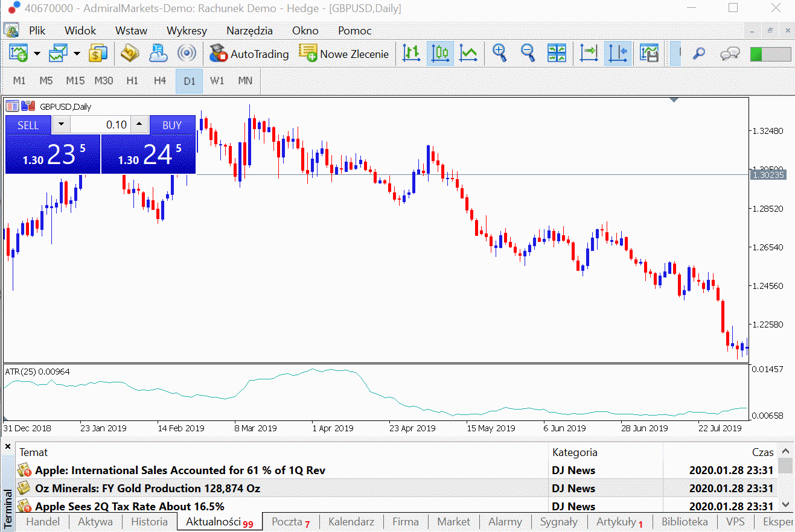Switch to the Handel tab
795x532 pixels.
43,522
